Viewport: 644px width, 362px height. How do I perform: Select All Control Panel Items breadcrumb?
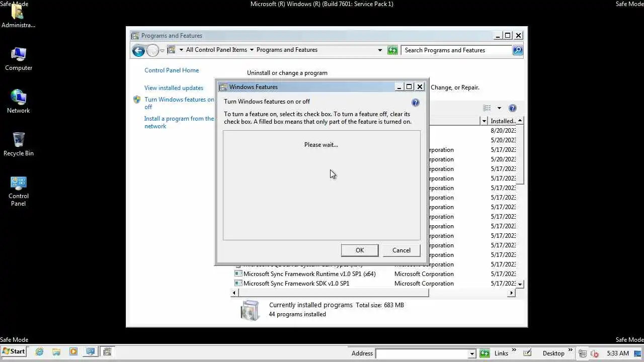216,50
